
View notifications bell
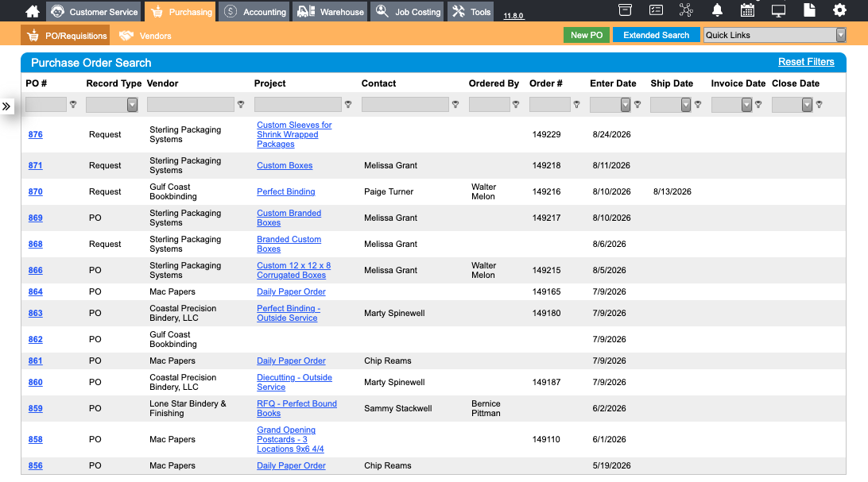(x=717, y=10)
